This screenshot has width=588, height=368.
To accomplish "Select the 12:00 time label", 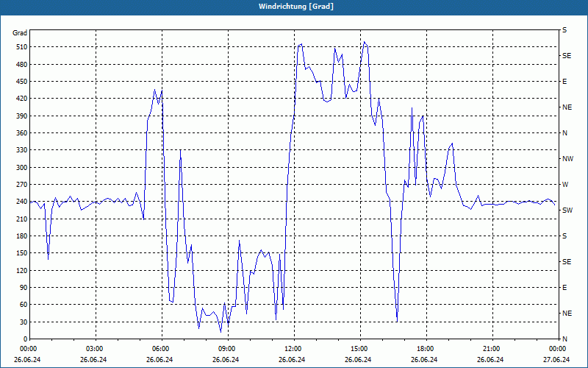I will coord(292,348).
